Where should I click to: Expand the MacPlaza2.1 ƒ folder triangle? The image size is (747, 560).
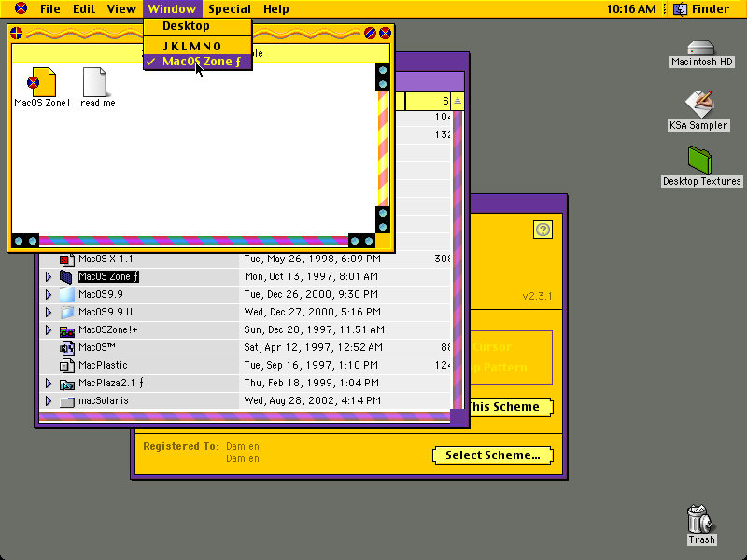coord(49,384)
